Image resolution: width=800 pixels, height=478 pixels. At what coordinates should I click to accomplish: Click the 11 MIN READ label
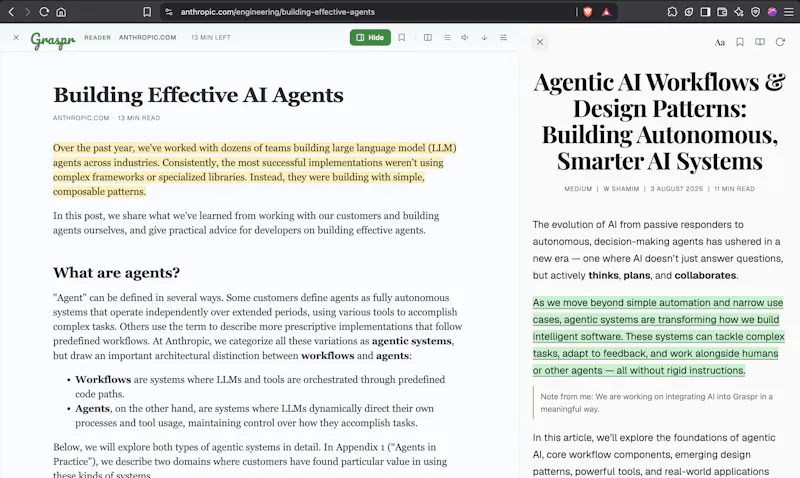(734, 189)
